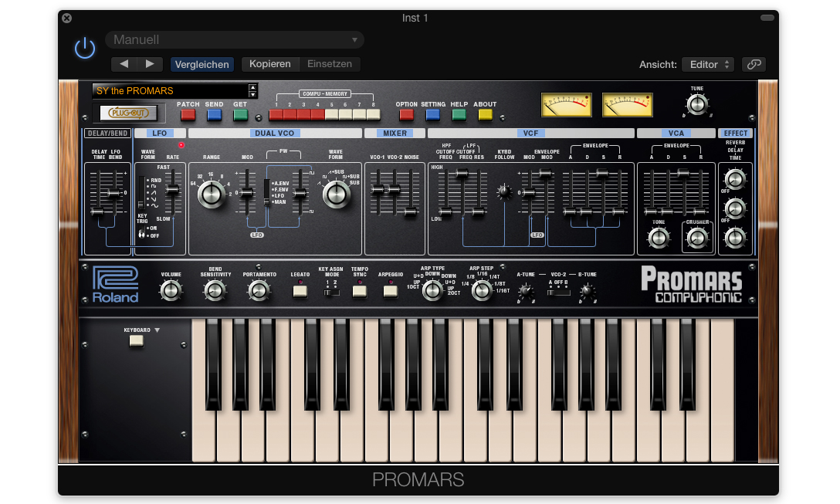Select Compu-Memory slot 8
This screenshot has width=840, height=504.
374,114
